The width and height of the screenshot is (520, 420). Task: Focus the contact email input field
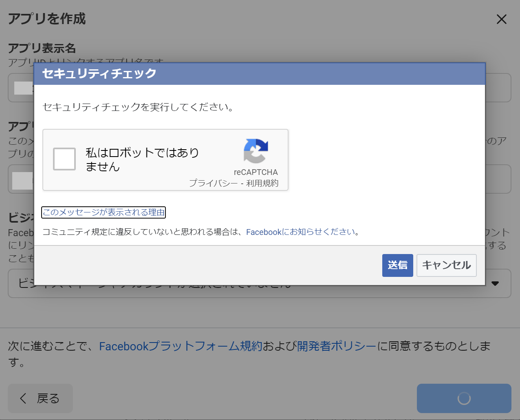click(x=497, y=179)
